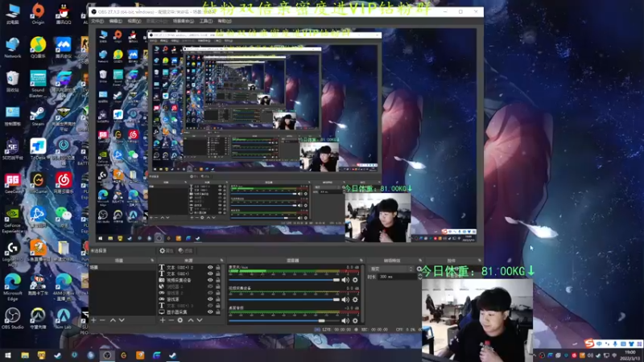
Task: Open Sound Blaster desktop shortcut
Action: point(38,84)
